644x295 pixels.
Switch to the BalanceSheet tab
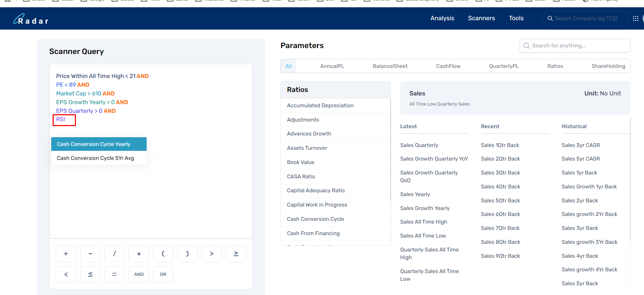390,66
